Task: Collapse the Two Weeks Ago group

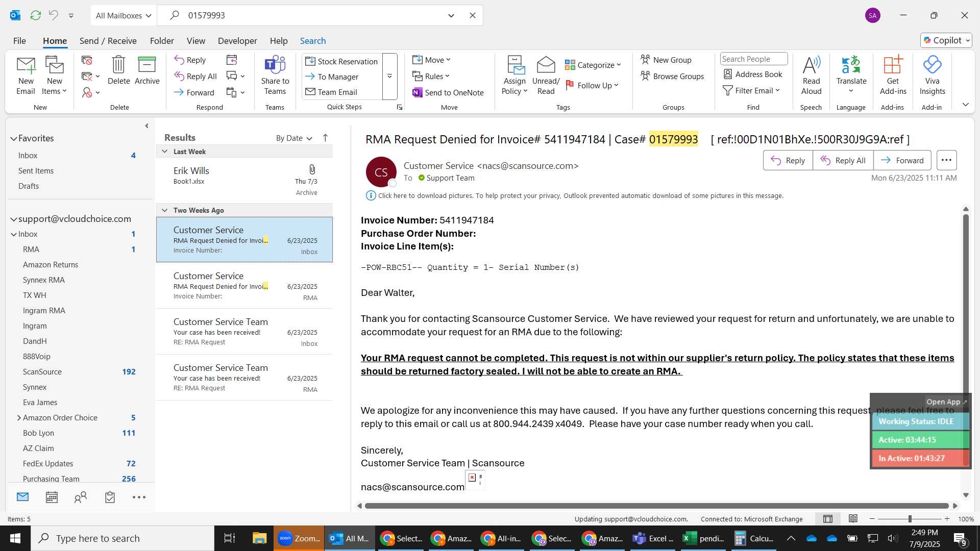Action: point(164,210)
